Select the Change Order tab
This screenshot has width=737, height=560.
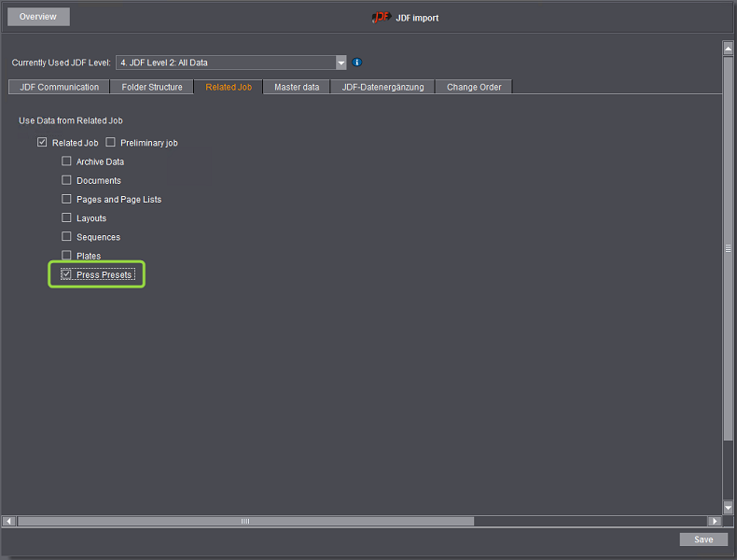[474, 87]
